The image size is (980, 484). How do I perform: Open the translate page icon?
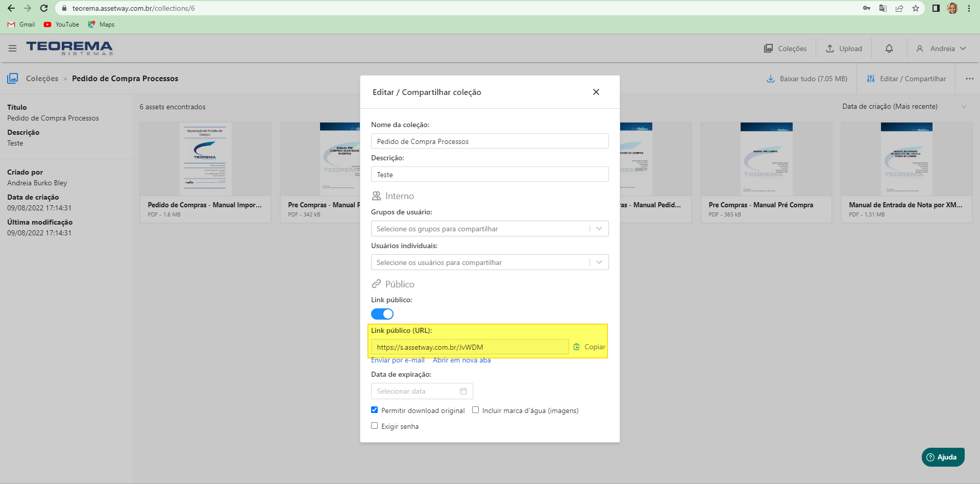(x=883, y=8)
